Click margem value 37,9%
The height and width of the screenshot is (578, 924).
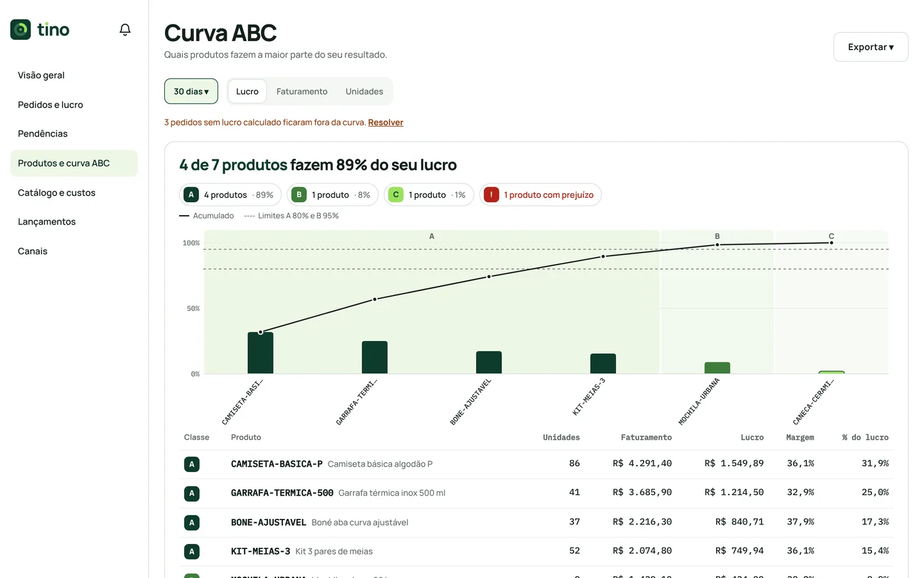[800, 521]
